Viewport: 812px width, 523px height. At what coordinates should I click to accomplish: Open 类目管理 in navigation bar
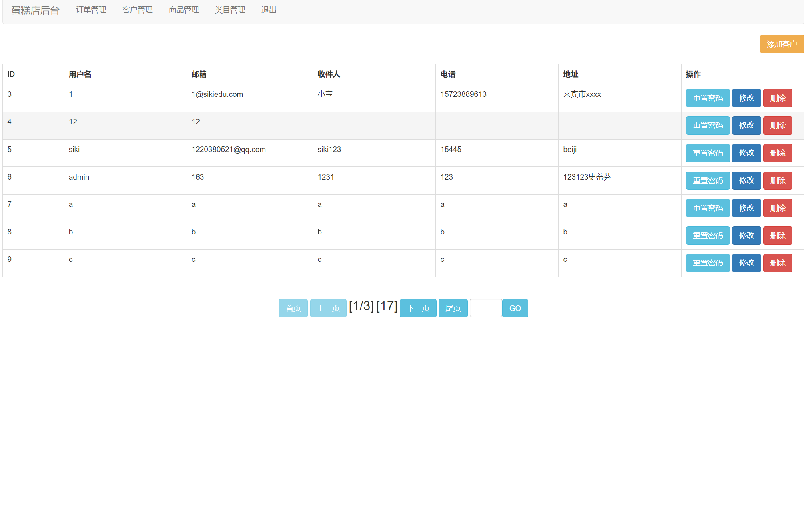[230, 10]
